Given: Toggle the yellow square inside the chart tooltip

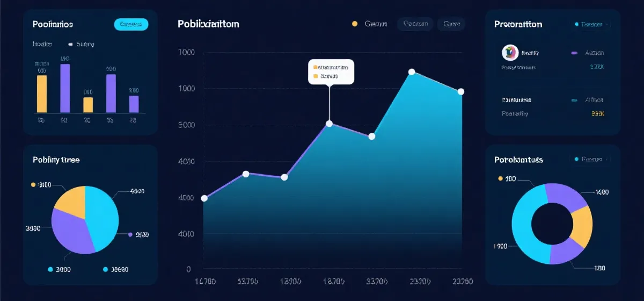Looking at the screenshot, I should [x=316, y=68].
